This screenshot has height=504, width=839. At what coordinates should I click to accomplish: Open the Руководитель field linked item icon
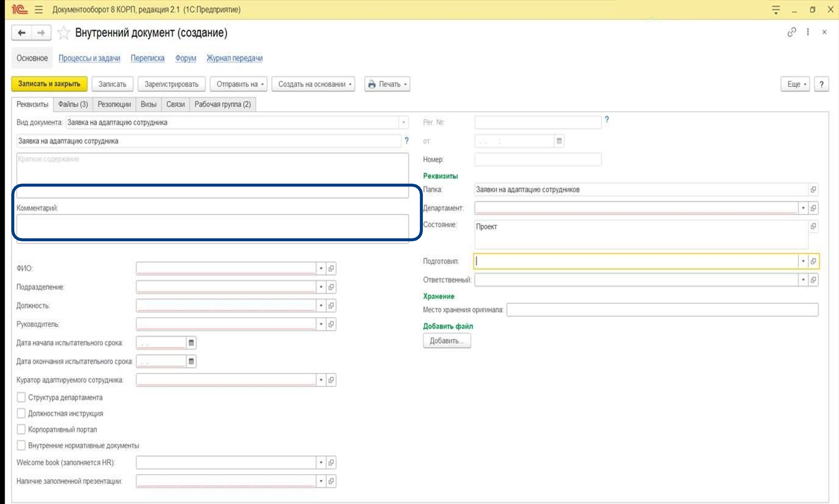(331, 324)
